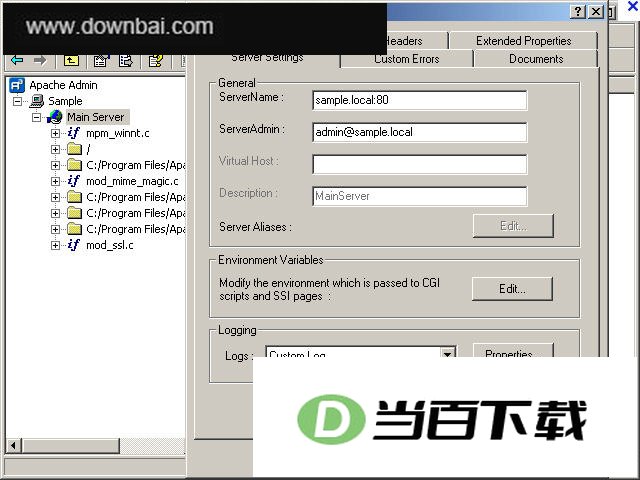Click the tree scrollbar left arrow
640x480 pixels.
click(x=13, y=445)
